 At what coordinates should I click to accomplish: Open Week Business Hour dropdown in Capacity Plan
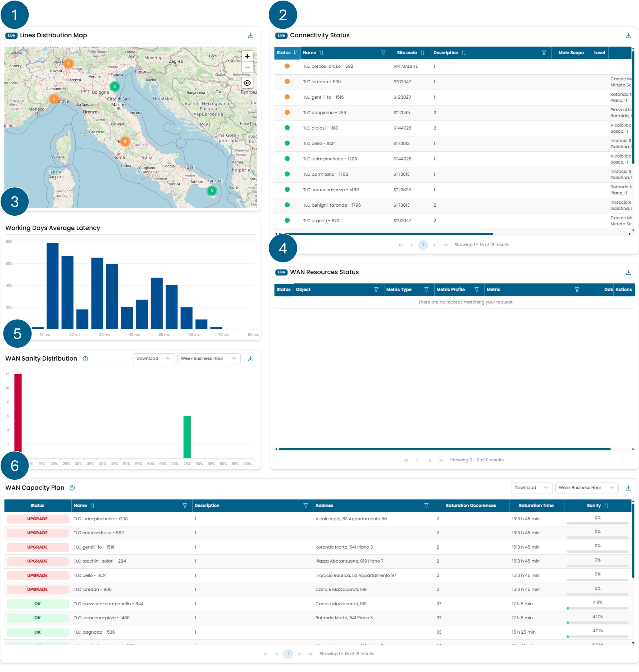[x=586, y=488]
